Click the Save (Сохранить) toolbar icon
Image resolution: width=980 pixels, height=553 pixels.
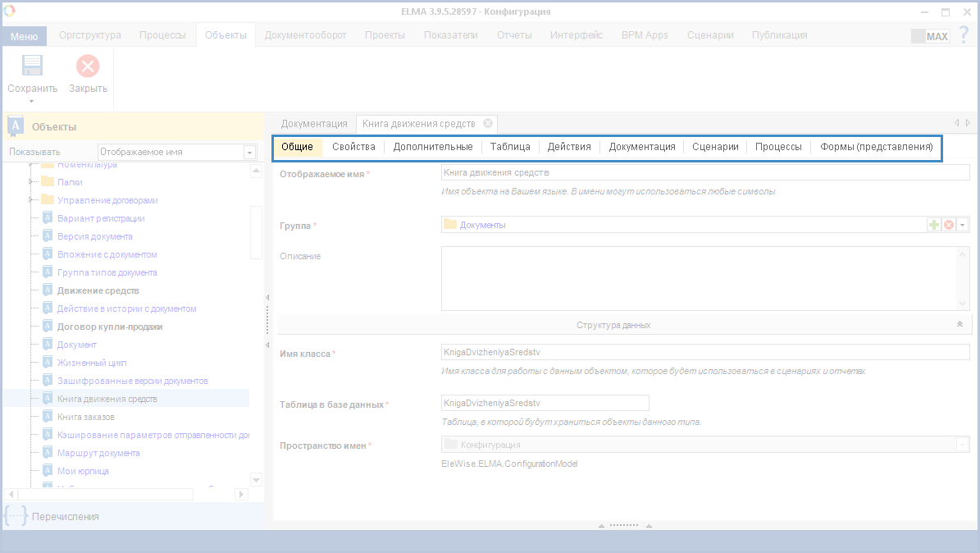pyautogui.click(x=32, y=67)
